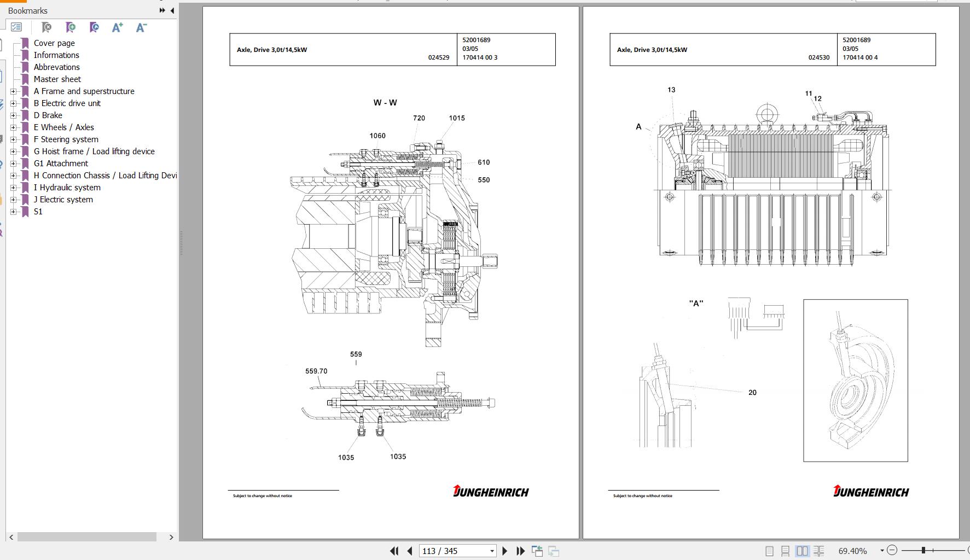The width and height of the screenshot is (970, 560).
Task: Select the D Brake bookmark
Action: point(48,115)
